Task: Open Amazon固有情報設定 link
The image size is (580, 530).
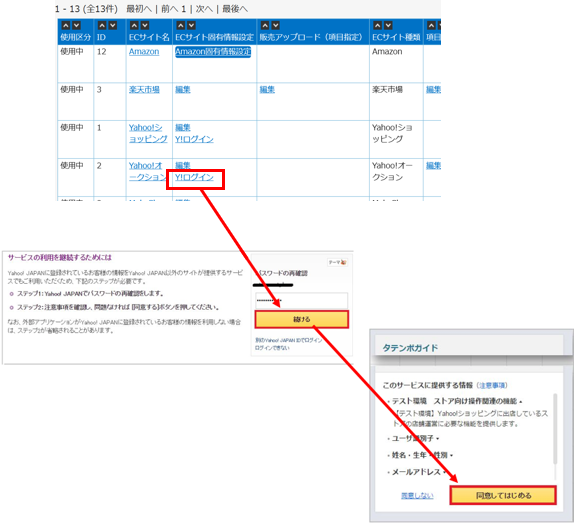Action: 213,51
